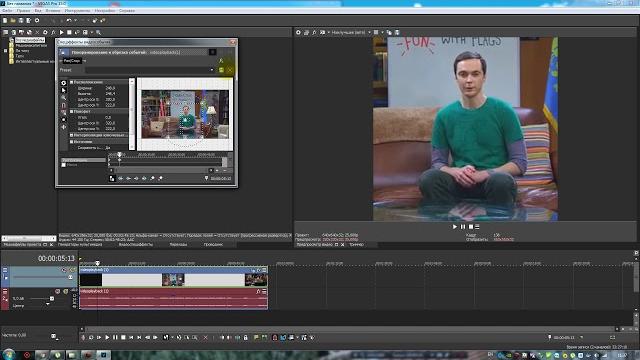Toggle the lock event icon in timeline toolbar
Screen dimensions: 640x360
[x=245, y=338]
